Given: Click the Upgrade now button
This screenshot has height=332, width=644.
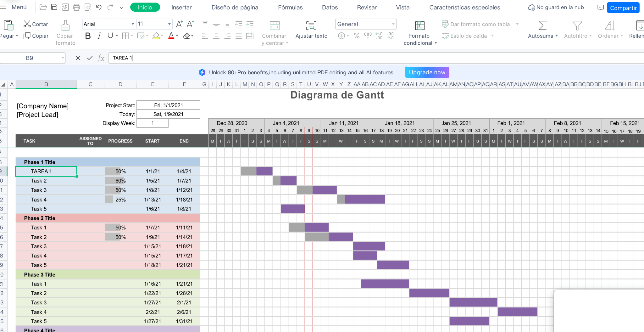Looking at the screenshot, I should coord(427,72).
